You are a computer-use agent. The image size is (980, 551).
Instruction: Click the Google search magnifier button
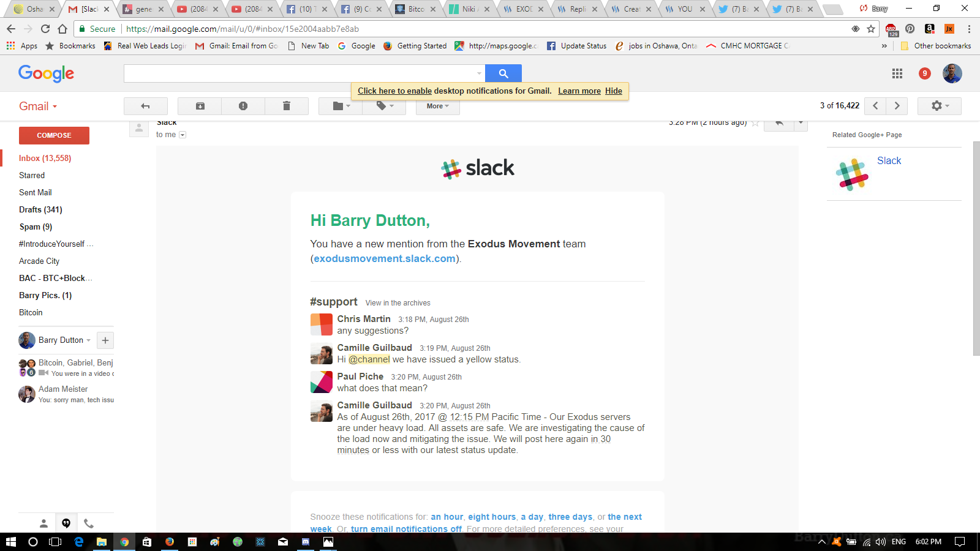pyautogui.click(x=503, y=73)
